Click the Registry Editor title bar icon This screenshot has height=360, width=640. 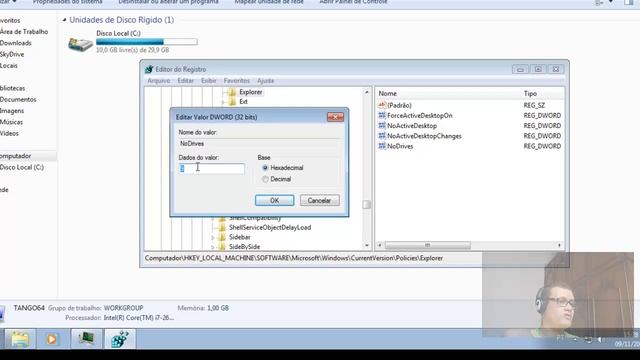(149, 69)
